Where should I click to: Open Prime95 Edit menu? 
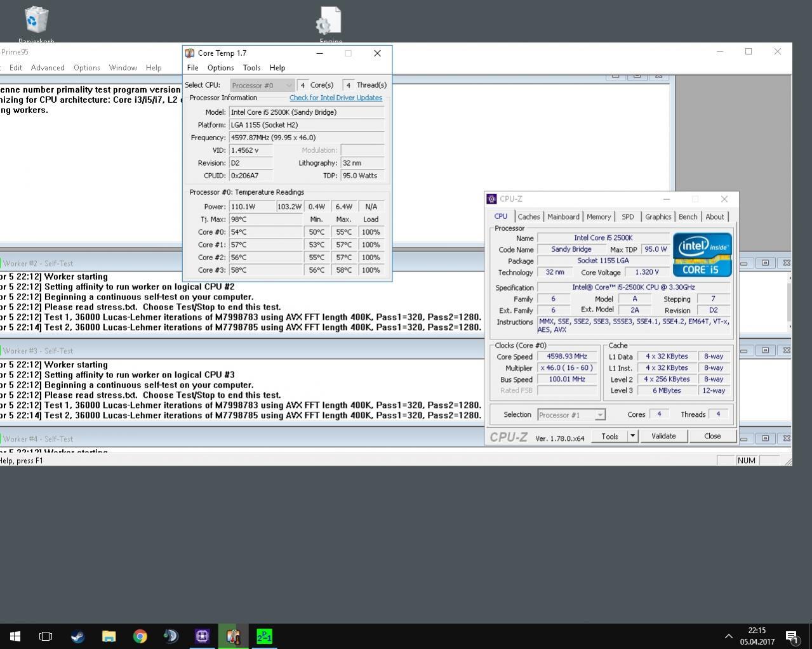click(x=16, y=68)
